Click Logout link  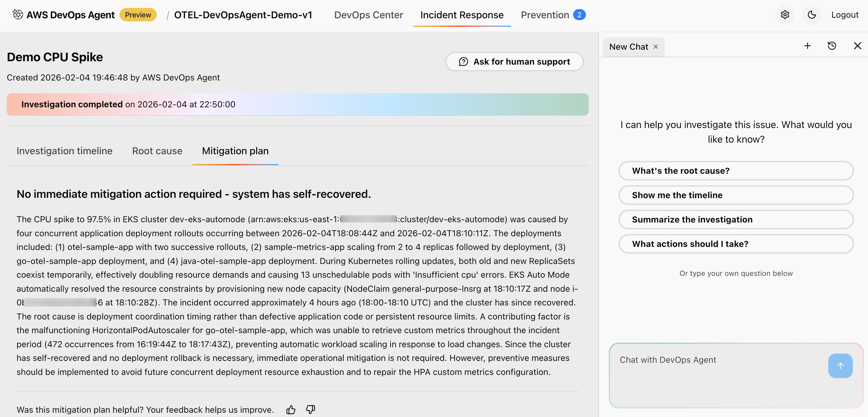[845, 15]
